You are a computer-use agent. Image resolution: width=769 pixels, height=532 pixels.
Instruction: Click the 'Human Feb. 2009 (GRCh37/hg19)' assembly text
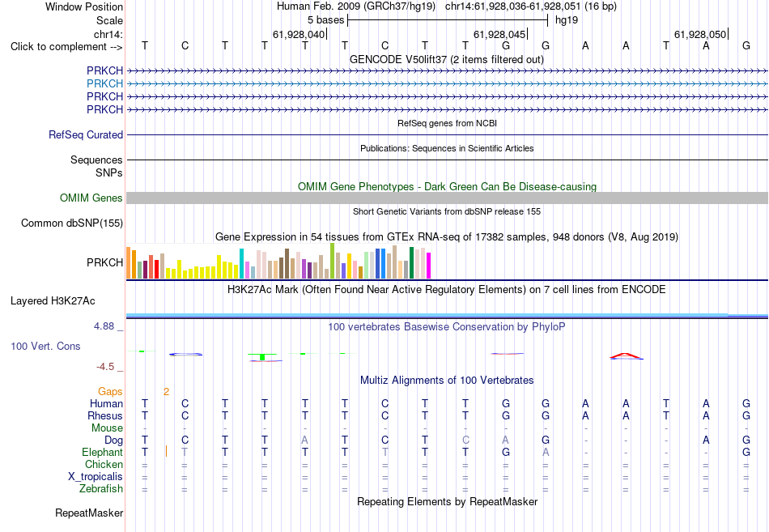[x=356, y=6]
